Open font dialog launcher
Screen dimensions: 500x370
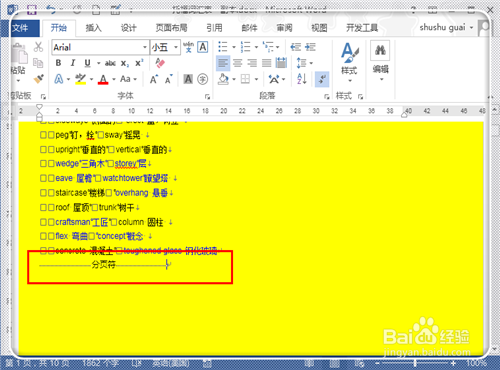(x=207, y=97)
